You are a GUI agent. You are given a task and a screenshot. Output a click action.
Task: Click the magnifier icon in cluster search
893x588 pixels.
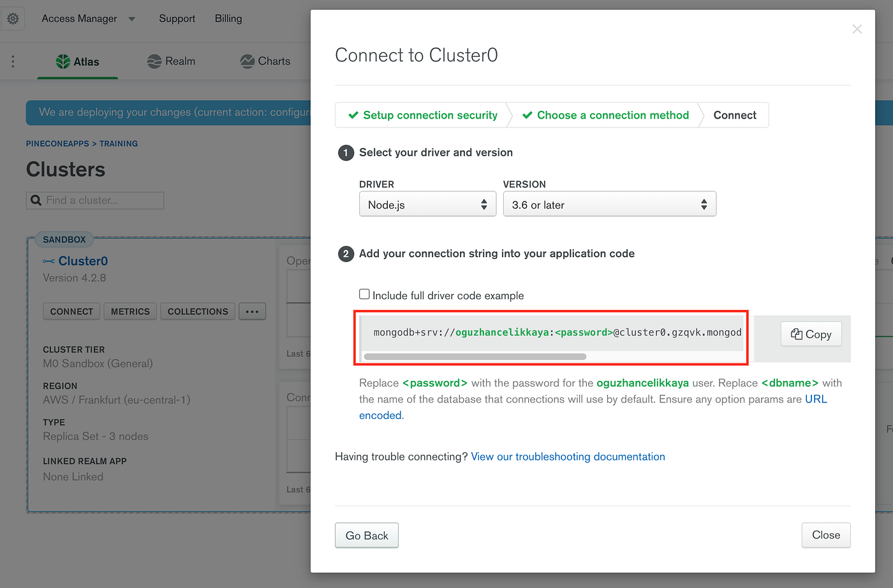[x=36, y=200]
